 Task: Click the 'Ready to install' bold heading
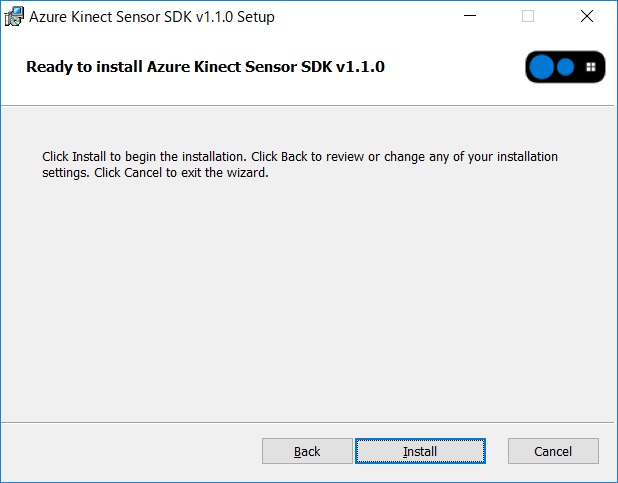pos(205,67)
